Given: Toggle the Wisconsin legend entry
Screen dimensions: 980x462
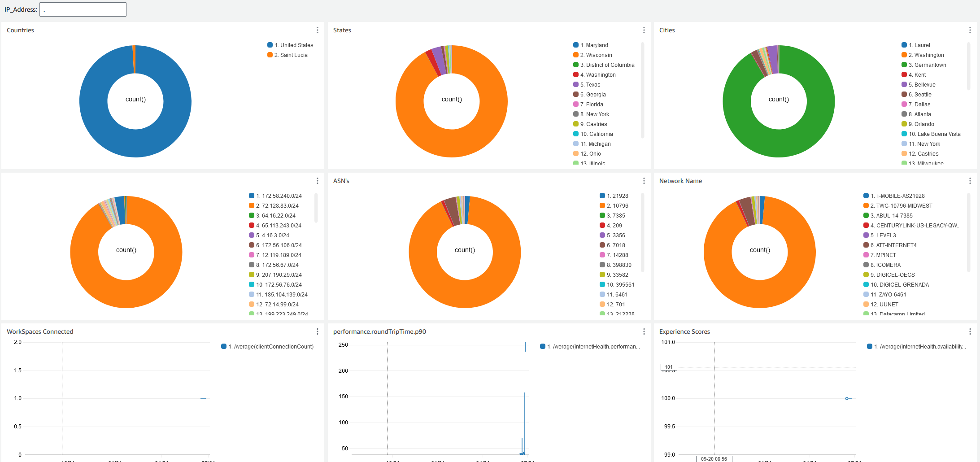Looking at the screenshot, I should (593, 55).
